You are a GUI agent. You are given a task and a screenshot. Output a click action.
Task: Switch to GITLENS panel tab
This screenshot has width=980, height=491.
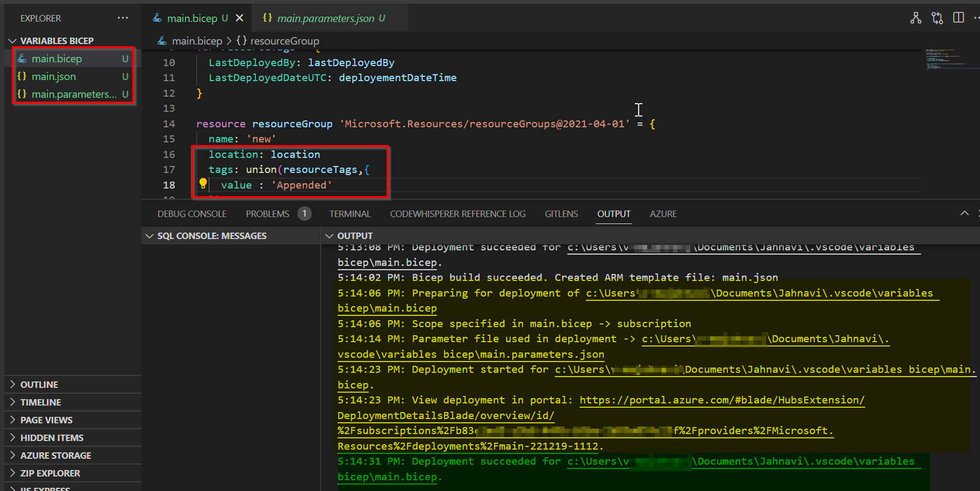(561, 214)
